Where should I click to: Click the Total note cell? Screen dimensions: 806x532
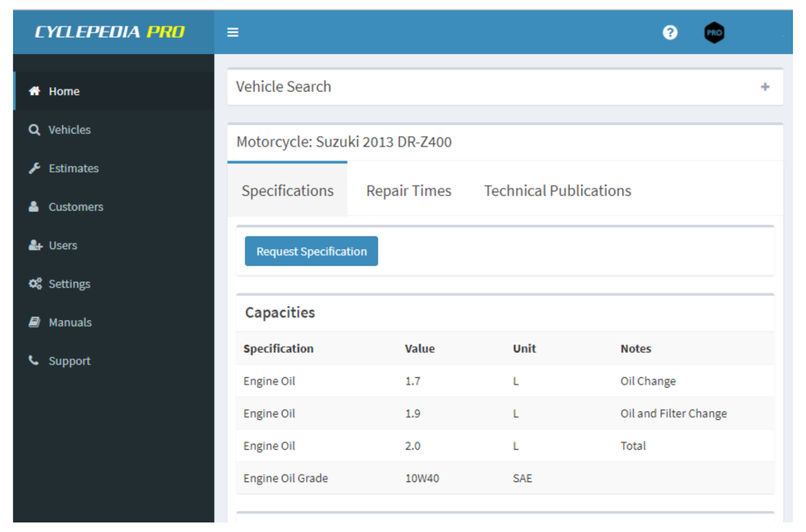(634, 446)
